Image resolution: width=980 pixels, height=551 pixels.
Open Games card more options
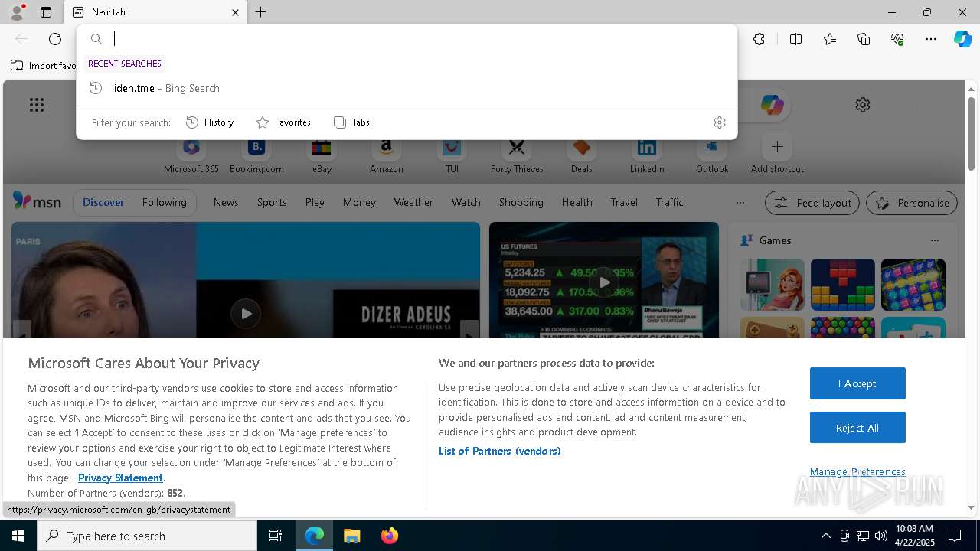coord(934,240)
